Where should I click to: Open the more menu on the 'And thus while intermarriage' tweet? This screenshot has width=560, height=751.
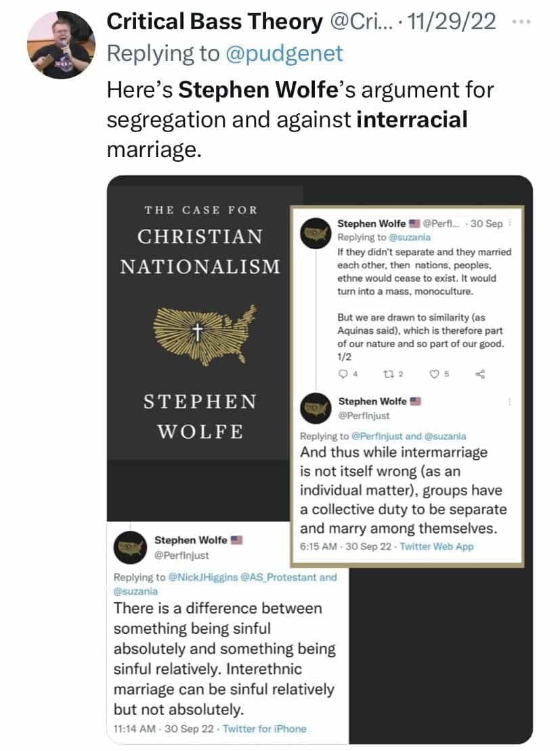pos(510,402)
